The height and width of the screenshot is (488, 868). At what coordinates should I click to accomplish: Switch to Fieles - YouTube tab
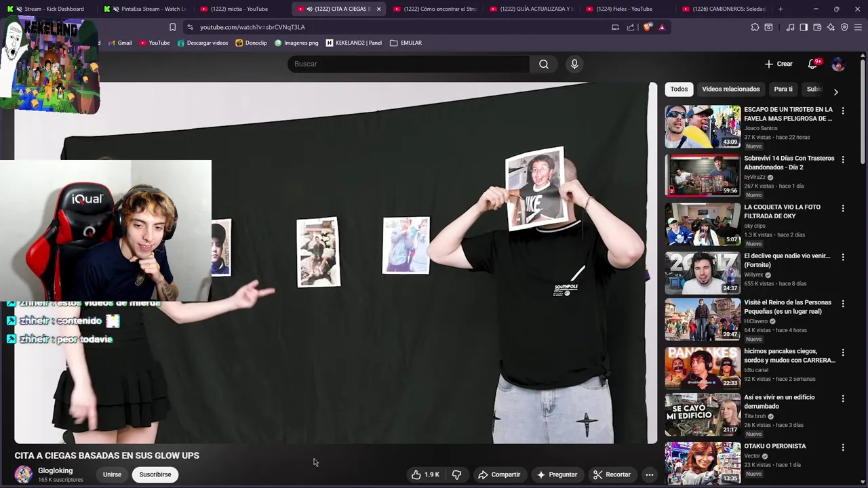coord(629,9)
